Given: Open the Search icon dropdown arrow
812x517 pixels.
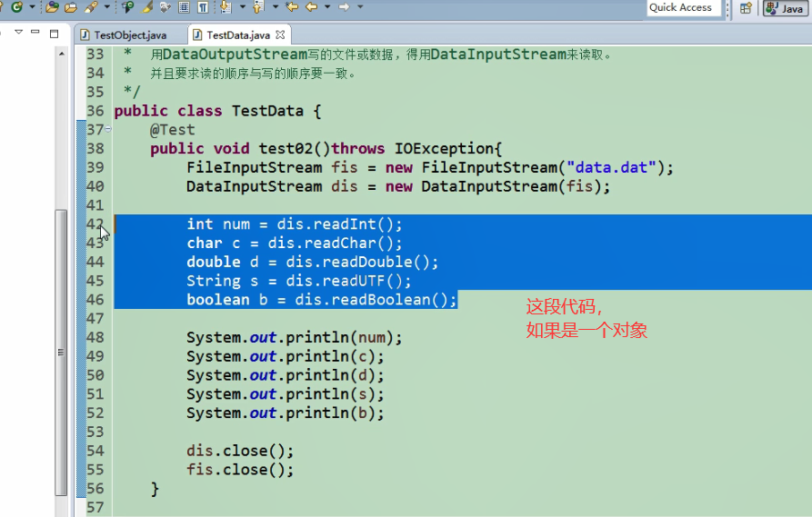Looking at the screenshot, I should pyautogui.click(x=107, y=6).
